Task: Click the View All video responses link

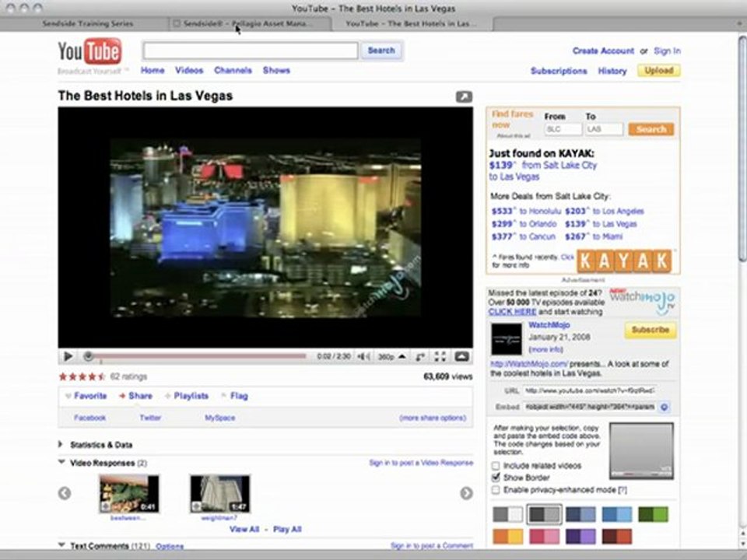Action: 244,529
